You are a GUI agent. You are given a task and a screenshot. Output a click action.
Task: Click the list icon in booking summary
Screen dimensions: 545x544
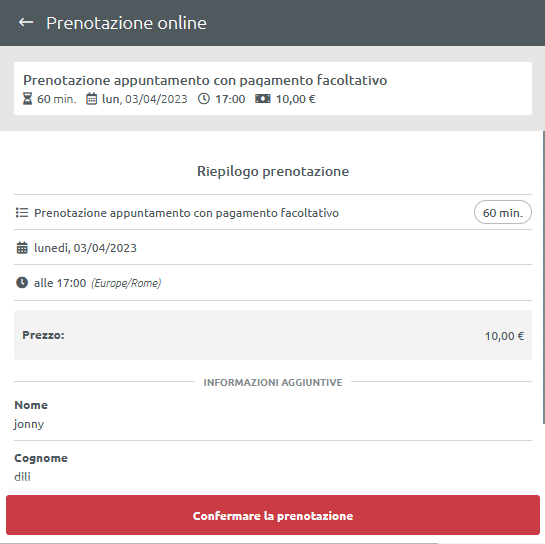click(22, 212)
